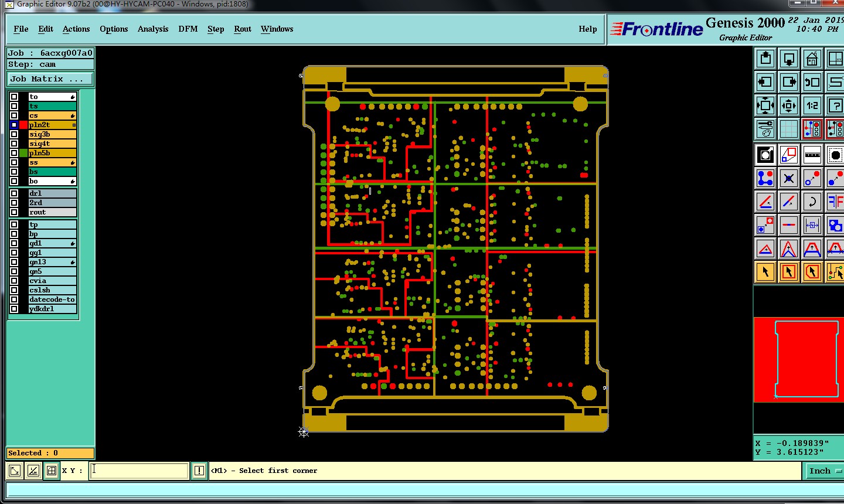Toggle the checkbox for layer 'drl'
This screenshot has width=844, height=504.
(14, 193)
